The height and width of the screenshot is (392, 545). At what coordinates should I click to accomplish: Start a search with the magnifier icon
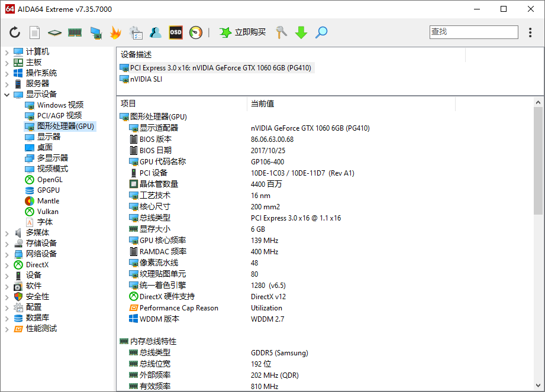(x=321, y=33)
